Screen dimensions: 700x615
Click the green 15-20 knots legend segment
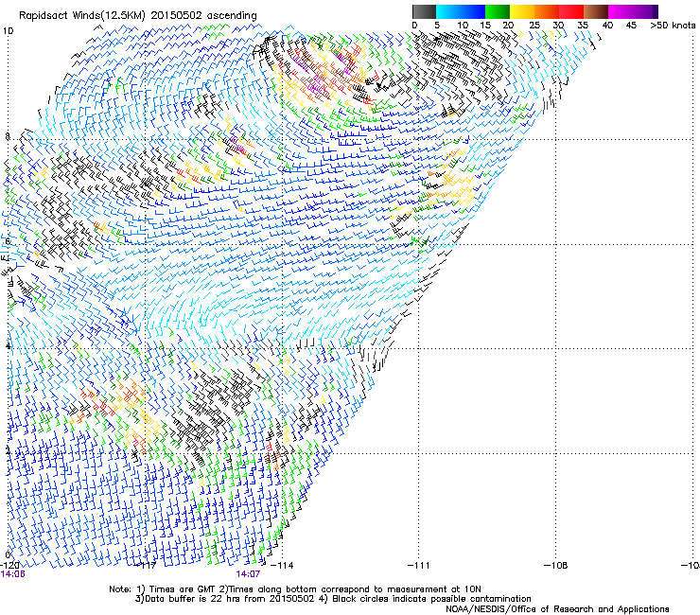(498, 11)
